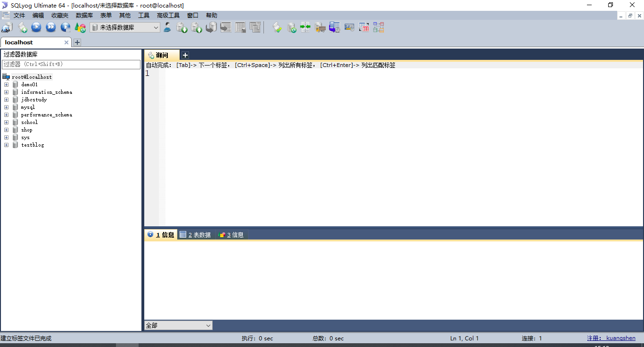Click the script with green checkmark icon
The width and height of the screenshot is (644, 347).
point(277,27)
